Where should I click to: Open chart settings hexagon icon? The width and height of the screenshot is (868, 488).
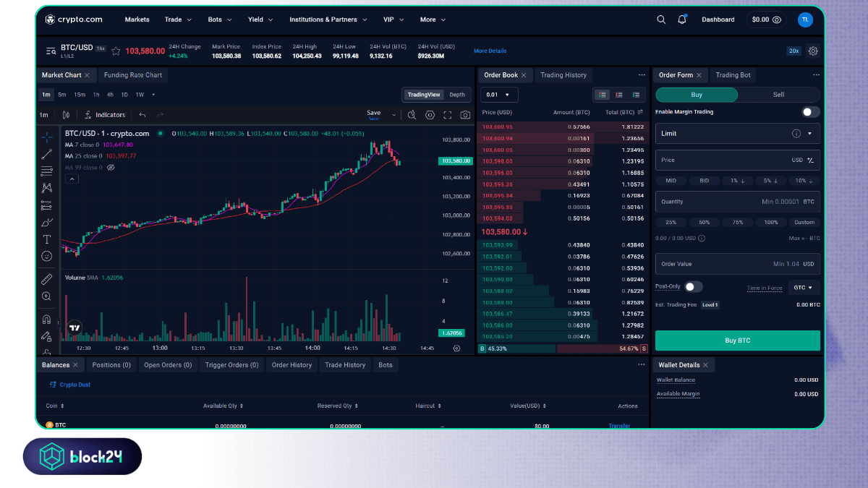[430, 115]
